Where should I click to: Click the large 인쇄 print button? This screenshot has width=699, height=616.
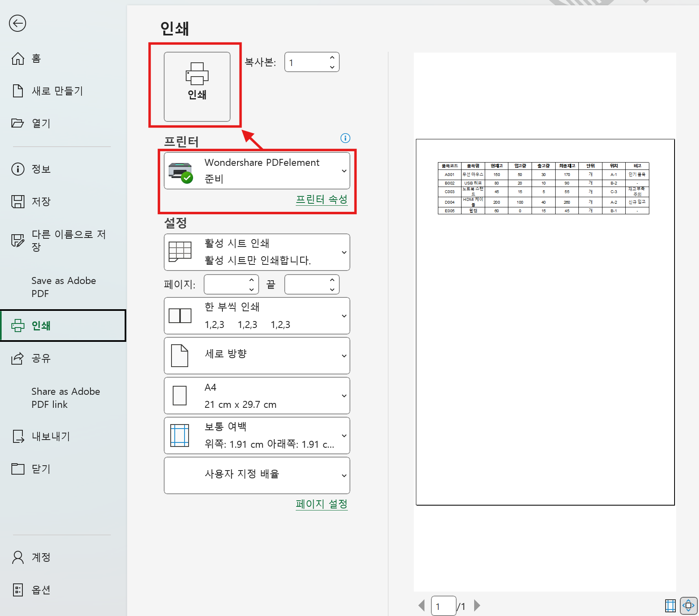pos(197,86)
